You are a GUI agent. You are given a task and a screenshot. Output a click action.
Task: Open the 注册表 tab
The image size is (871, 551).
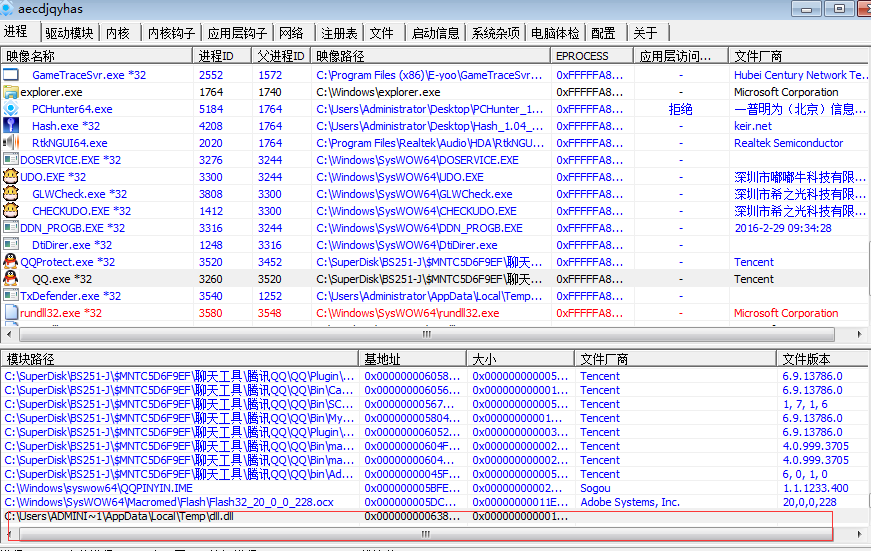click(339, 33)
